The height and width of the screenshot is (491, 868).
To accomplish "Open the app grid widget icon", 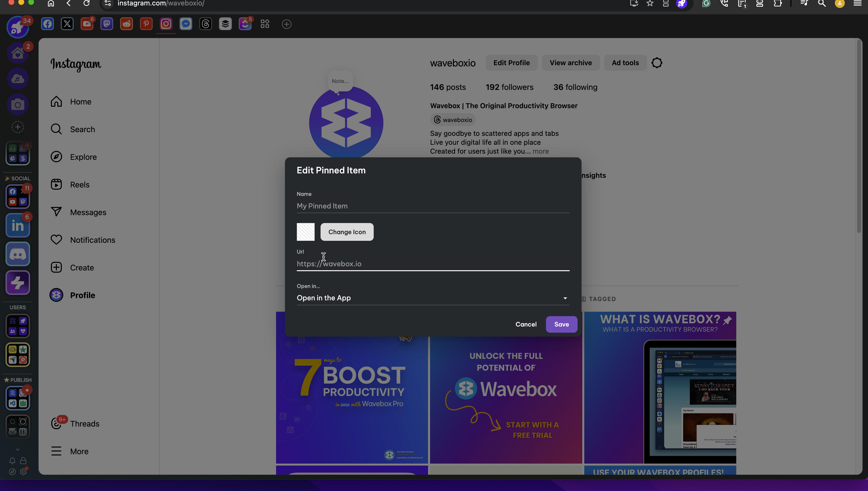I will tap(265, 24).
